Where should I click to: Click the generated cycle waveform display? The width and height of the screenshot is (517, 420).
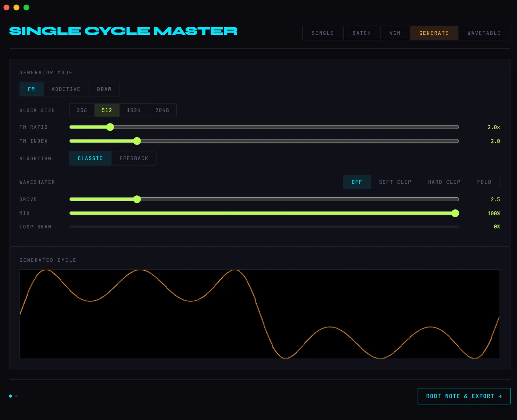[x=260, y=314]
